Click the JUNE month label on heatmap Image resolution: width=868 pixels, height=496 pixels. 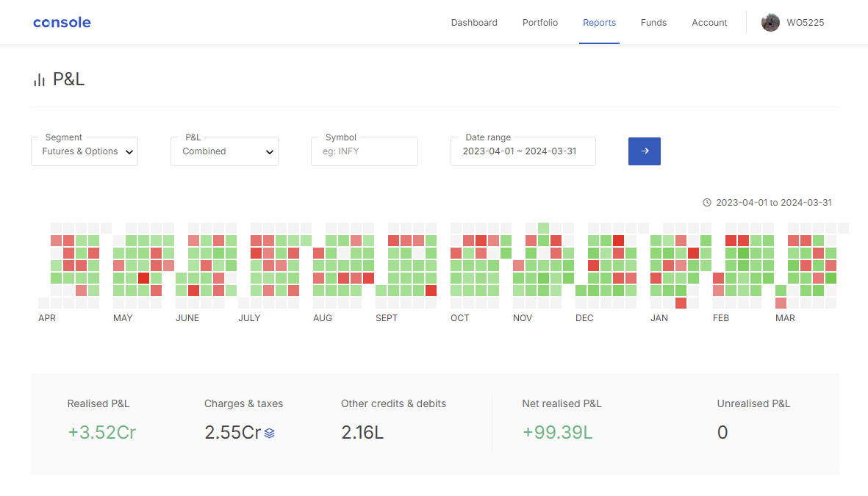click(x=187, y=318)
